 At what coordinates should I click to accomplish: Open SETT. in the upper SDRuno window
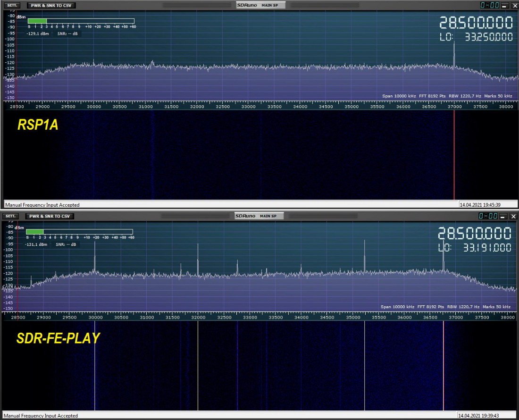click(x=12, y=5)
